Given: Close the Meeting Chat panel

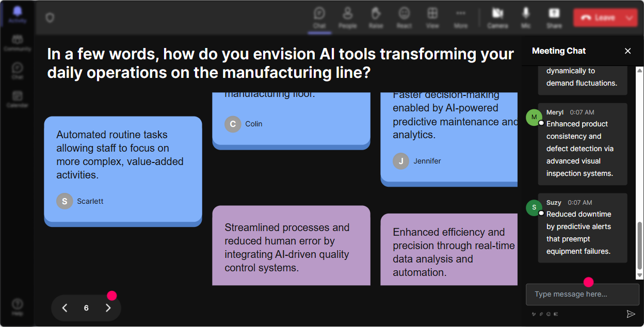Looking at the screenshot, I should pyautogui.click(x=628, y=51).
